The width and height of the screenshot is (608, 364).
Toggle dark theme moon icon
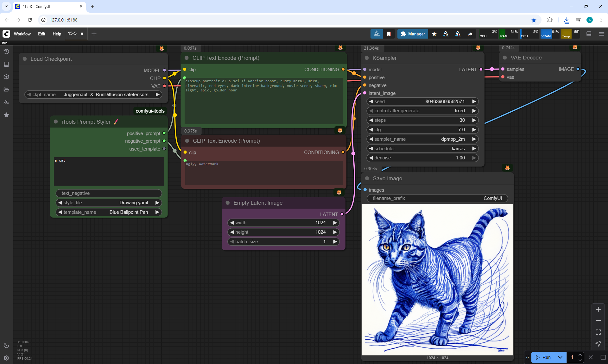pos(6,345)
